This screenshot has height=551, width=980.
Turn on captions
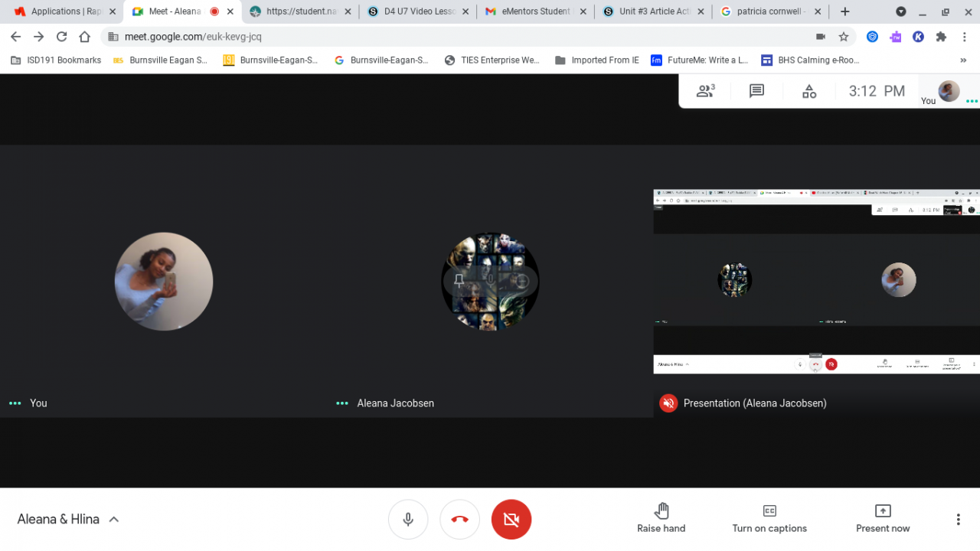coord(769,519)
